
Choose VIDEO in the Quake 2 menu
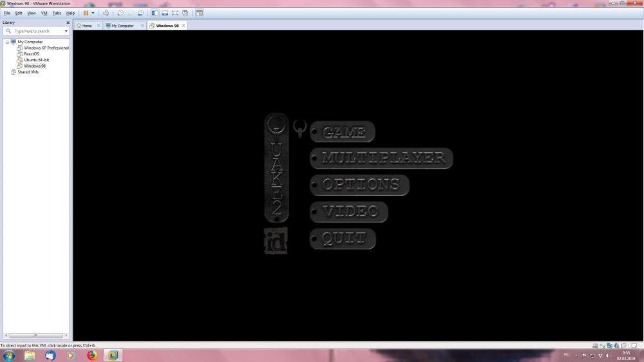[349, 212]
